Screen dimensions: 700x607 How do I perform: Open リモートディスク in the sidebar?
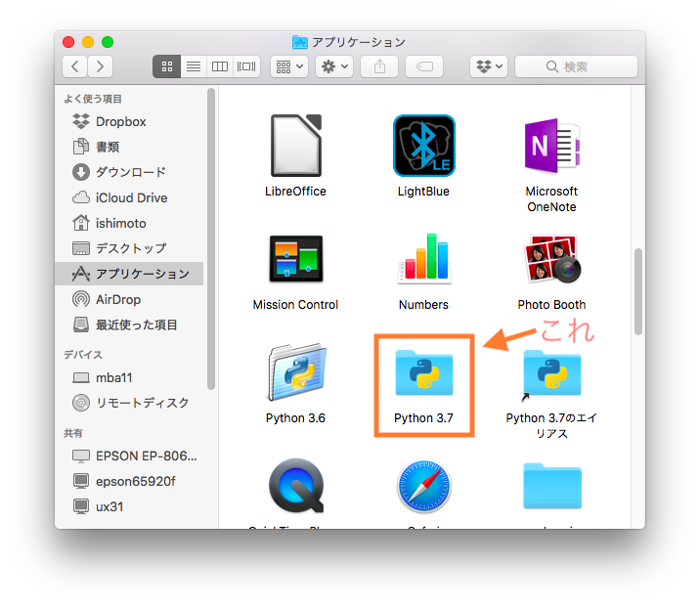[x=129, y=403]
